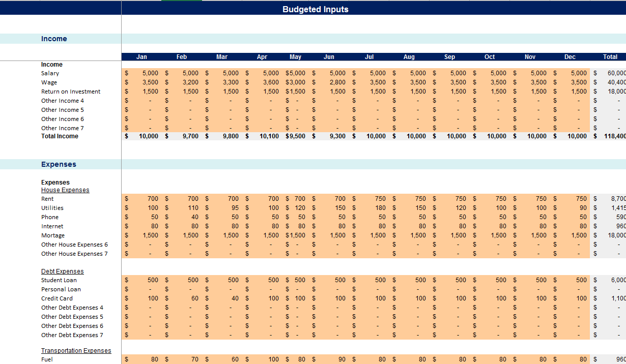
Task: Select the Fuel row label
Action: click(47, 359)
